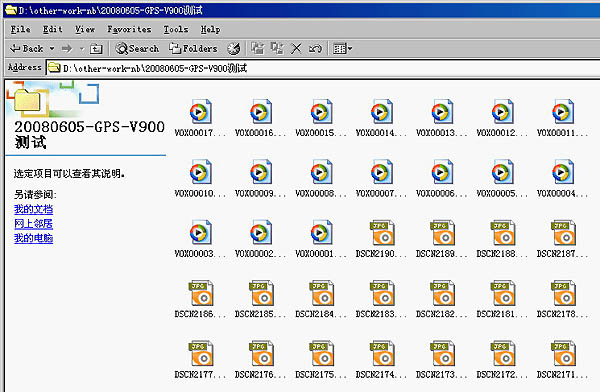Select the VOX00003 media file
The image size is (600, 392).
(x=200, y=239)
